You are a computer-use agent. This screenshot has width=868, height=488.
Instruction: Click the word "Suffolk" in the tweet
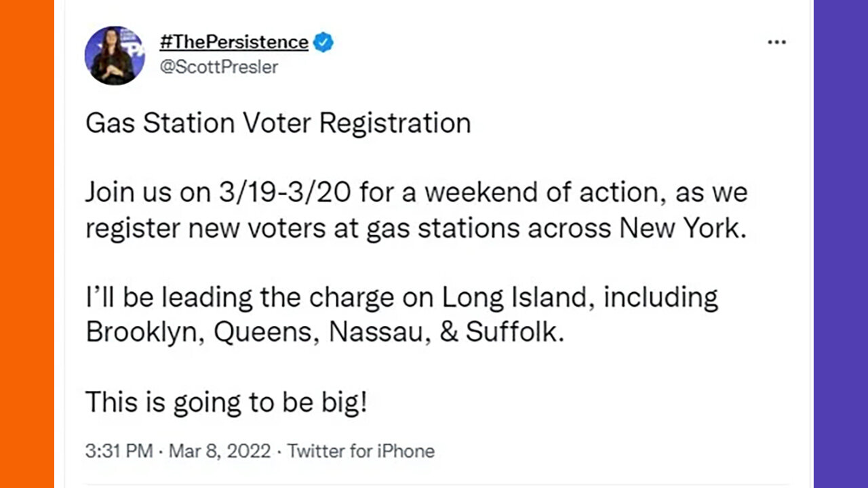point(514,332)
